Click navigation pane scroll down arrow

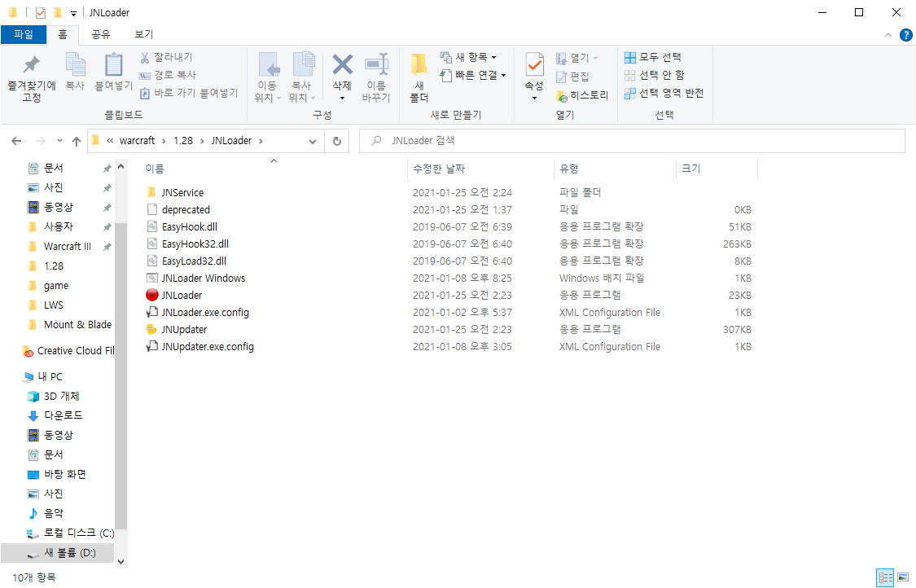coord(121,562)
